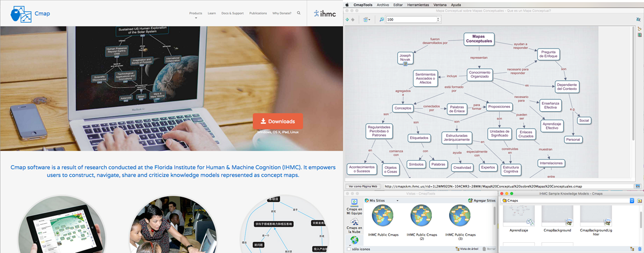This screenshot has width=644, height=253.
Task: Click the parent folder icon beside Cmaps dropdown
Action: [x=640, y=200]
